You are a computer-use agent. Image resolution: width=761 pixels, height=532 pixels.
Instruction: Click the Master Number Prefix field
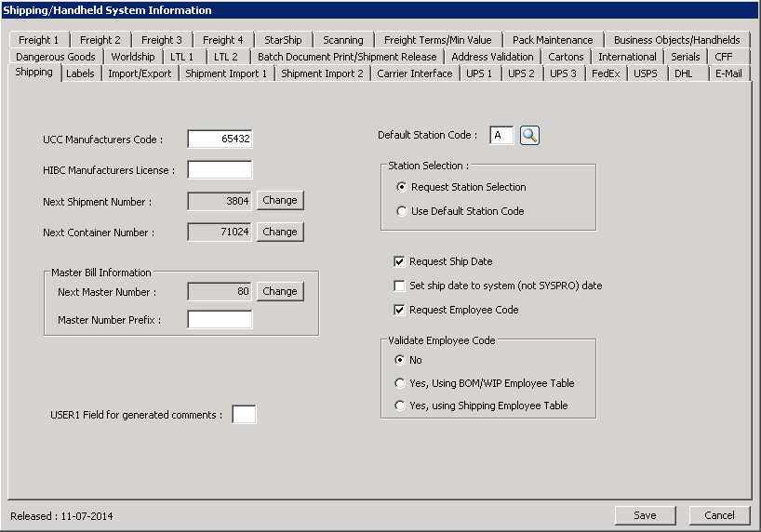pyautogui.click(x=220, y=320)
